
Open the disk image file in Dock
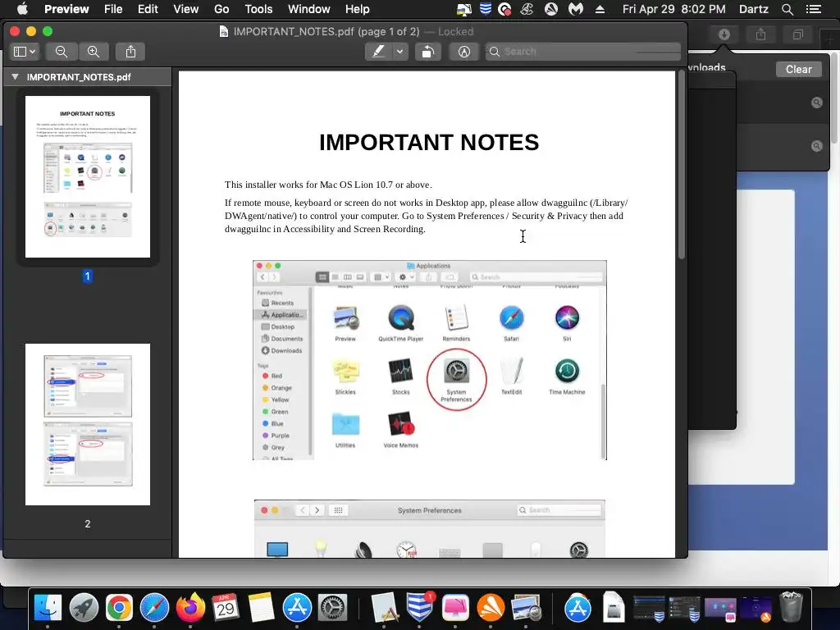(614, 608)
